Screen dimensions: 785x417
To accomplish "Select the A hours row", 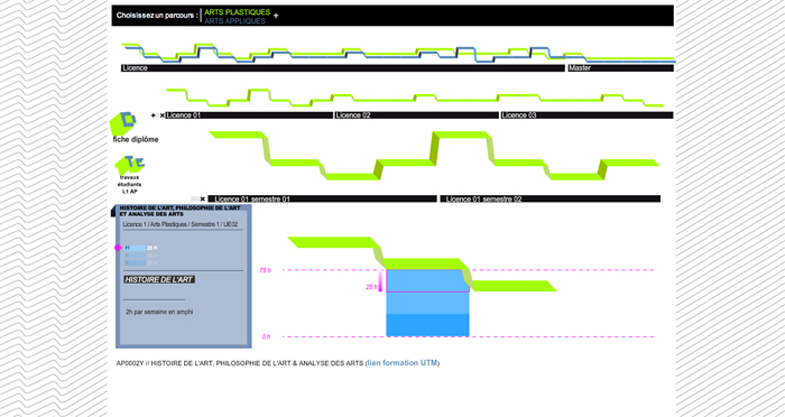I will [142, 263].
